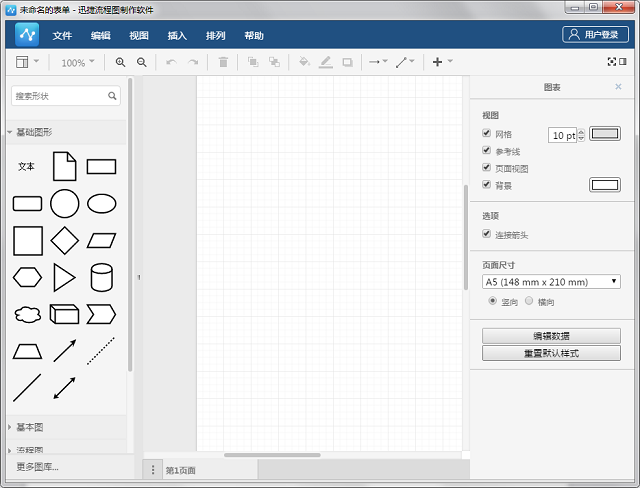640x488 pixels.
Task: Open the 排列 menu
Action: pyautogui.click(x=216, y=35)
